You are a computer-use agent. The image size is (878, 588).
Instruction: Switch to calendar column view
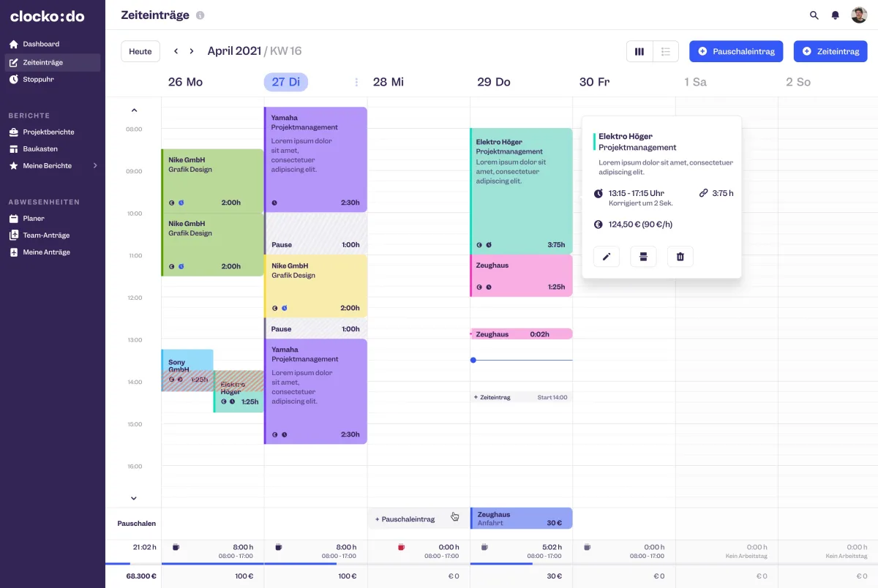click(x=639, y=51)
